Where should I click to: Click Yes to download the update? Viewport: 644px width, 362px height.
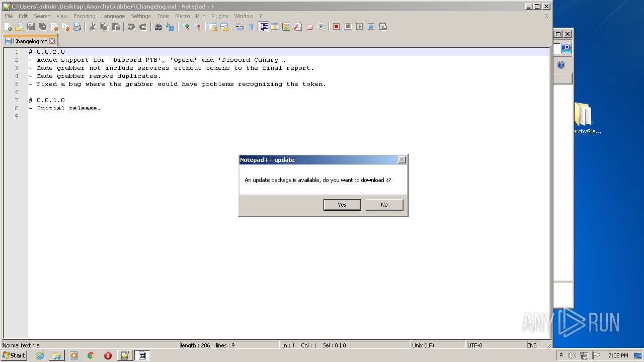[342, 205]
